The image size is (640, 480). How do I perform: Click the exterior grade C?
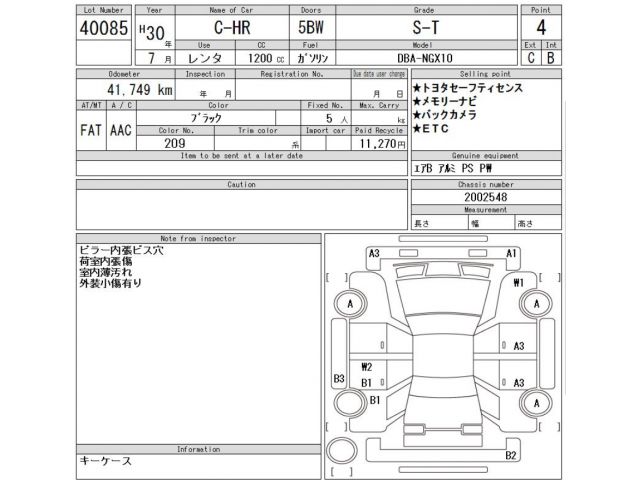(531, 58)
